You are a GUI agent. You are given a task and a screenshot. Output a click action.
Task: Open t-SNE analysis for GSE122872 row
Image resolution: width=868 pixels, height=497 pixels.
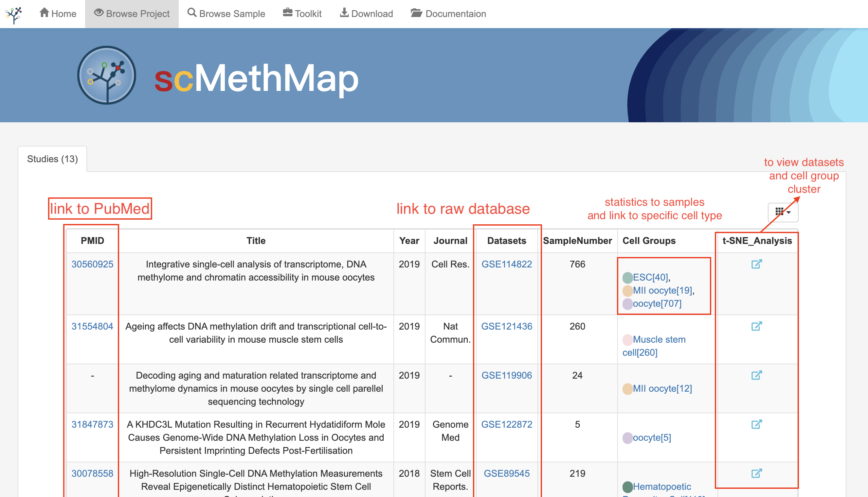(756, 424)
